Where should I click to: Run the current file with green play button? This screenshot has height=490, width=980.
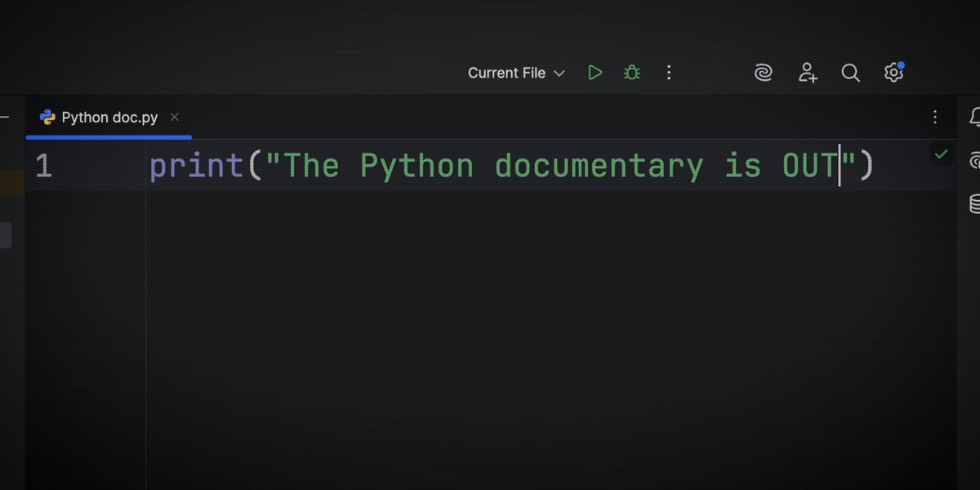pyautogui.click(x=595, y=73)
